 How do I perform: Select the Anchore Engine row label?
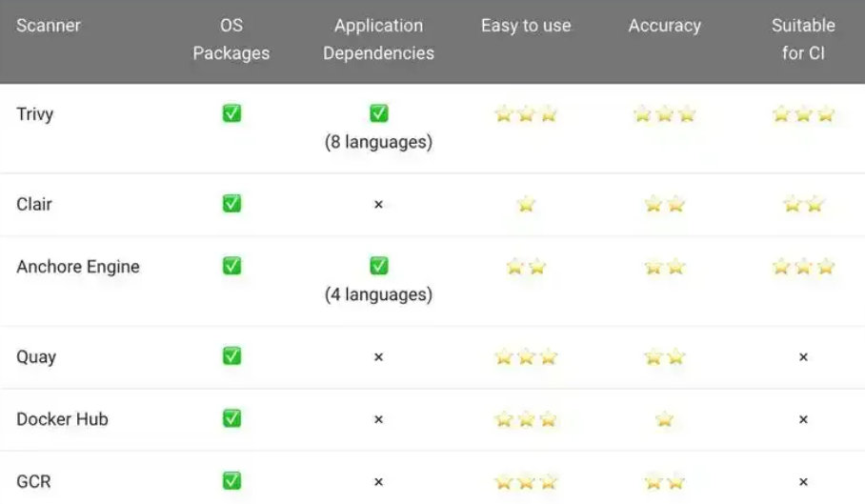78,267
